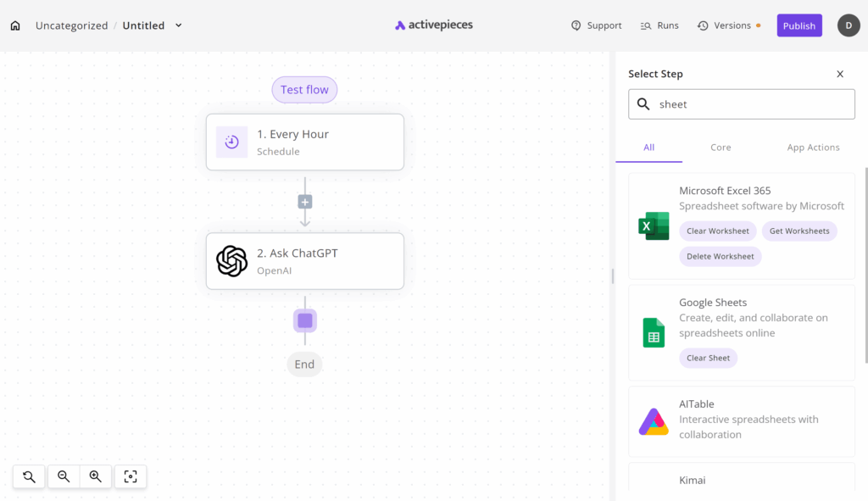Choose the Clear Sheet action chip
Image resolution: width=868 pixels, height=501 pixels.
coord(708,358)
